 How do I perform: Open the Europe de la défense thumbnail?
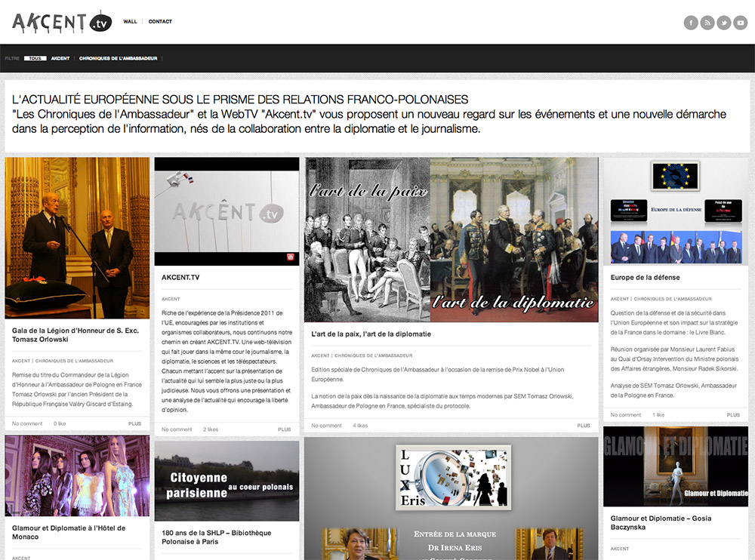[x=676, y=211]
